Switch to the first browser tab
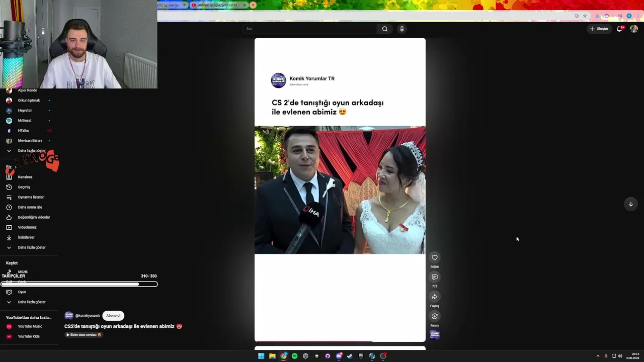Screen dimensions: 644x362 point(172,5)
